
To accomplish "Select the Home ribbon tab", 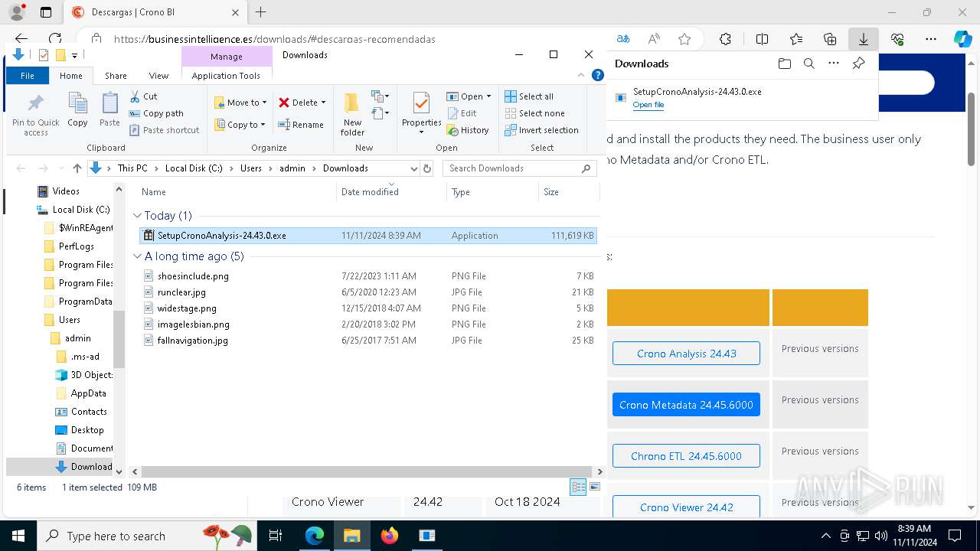I will [x=71, y=76].
